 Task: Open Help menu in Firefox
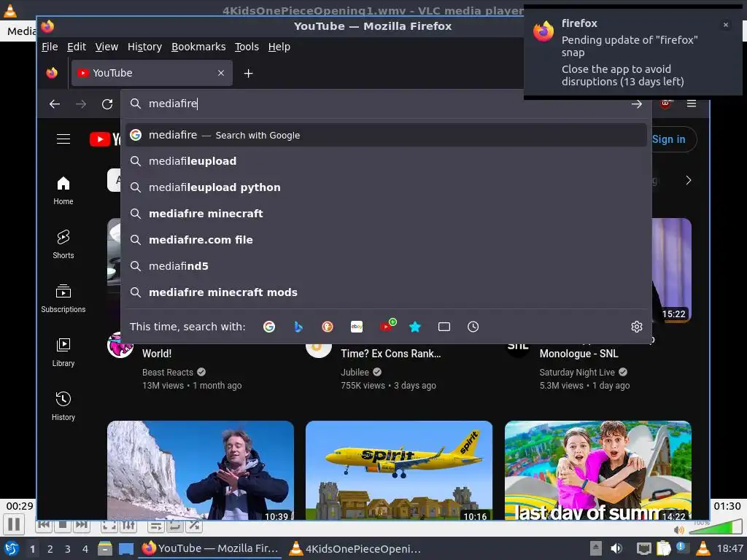[x=279, y=47]
